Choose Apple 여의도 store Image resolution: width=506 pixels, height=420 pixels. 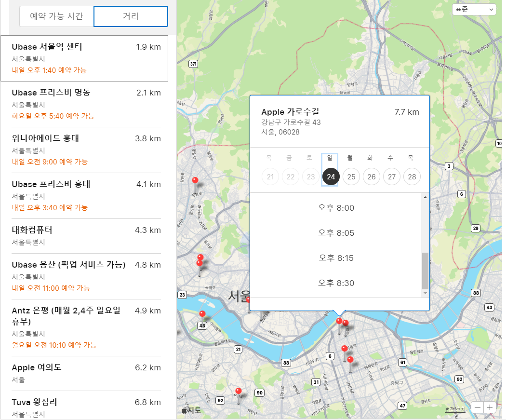[x=86, y=374]
